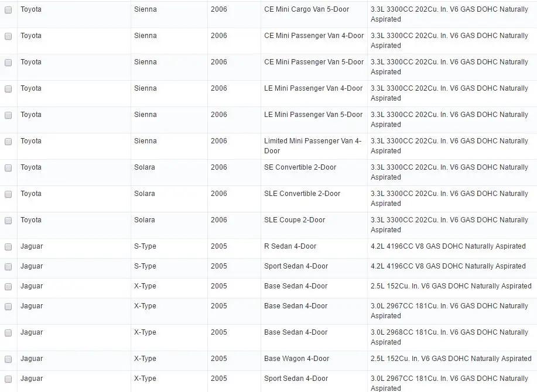The height and width of the screenshot is (392, 537).
Task: Click "Sport Sedan 4-Door" in the X-Type row
Action: (x=296, y=379)
